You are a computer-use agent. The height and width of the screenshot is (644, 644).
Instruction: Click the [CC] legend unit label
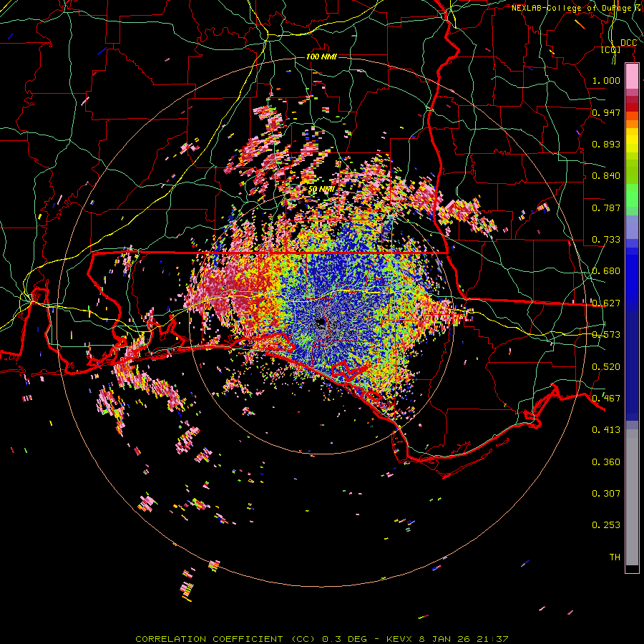(611, 50)
